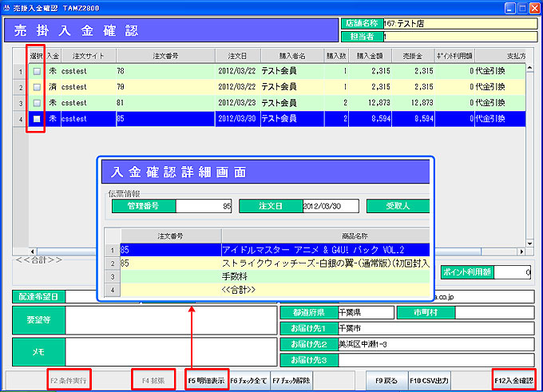Select the アイドルマスター product row in details

pyautogui.click(x=325, y=250)
